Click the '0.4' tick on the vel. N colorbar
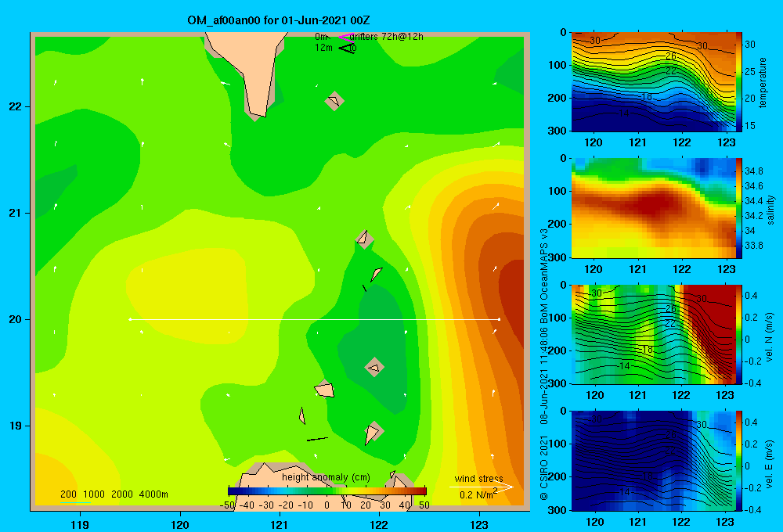Screen dimensions: 783x532 751,296
